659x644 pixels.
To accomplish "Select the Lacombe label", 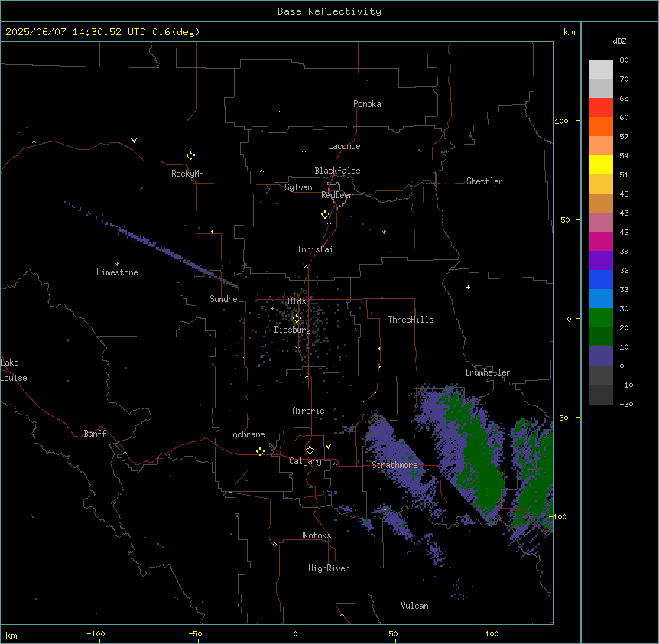I will (344, 146).
